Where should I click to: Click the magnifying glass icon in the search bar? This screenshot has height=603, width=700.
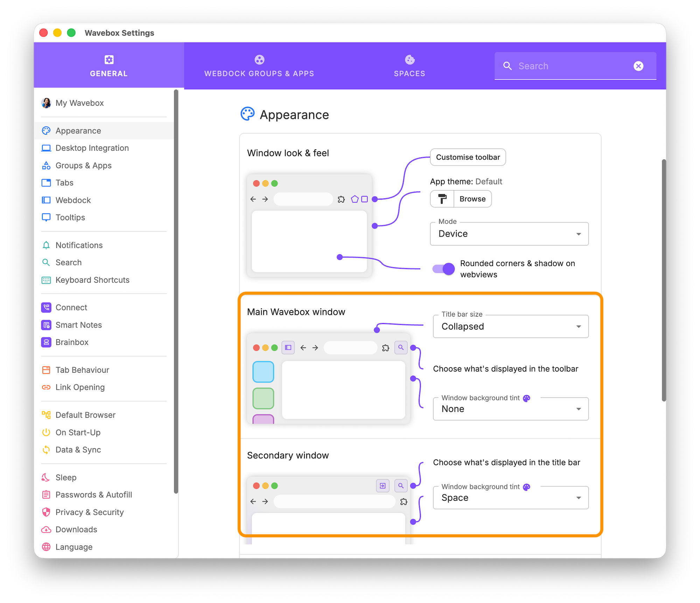pyautogui.click(x=507, y=66)
